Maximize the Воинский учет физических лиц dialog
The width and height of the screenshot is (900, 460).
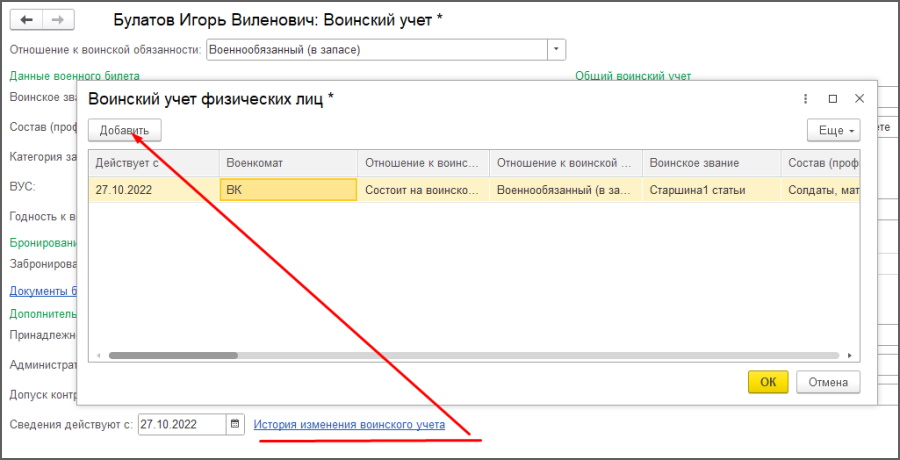click(x=832, y=99)
